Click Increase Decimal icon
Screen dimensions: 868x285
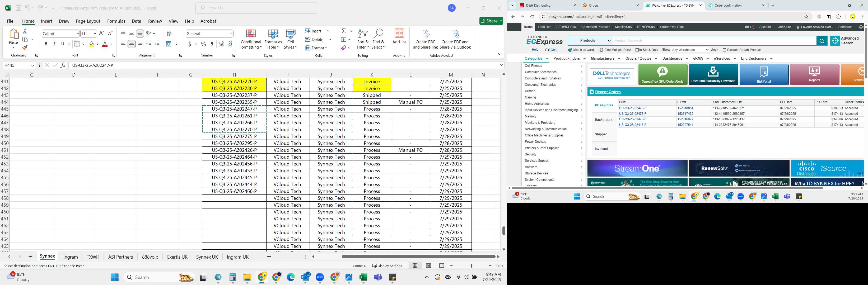(221, 44)
